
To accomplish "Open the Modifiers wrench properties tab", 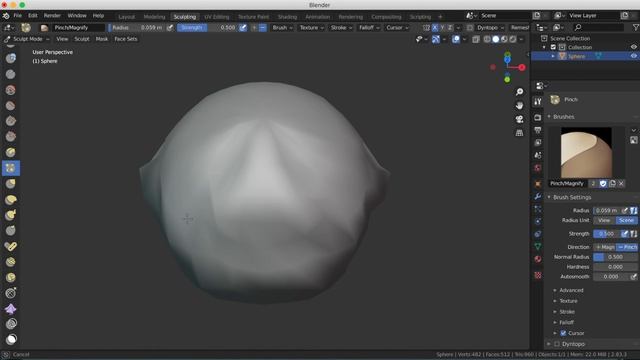I will [538, 196].
